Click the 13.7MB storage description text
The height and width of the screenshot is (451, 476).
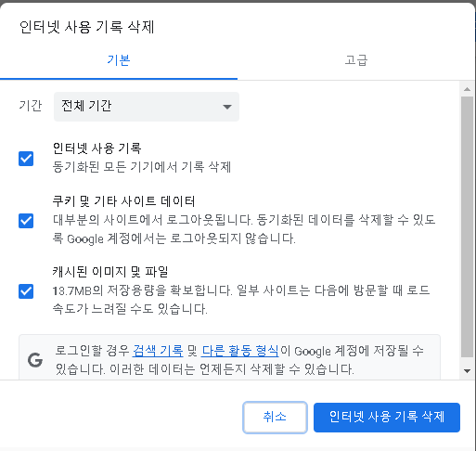pyautogui.click(x=241, y=300)
